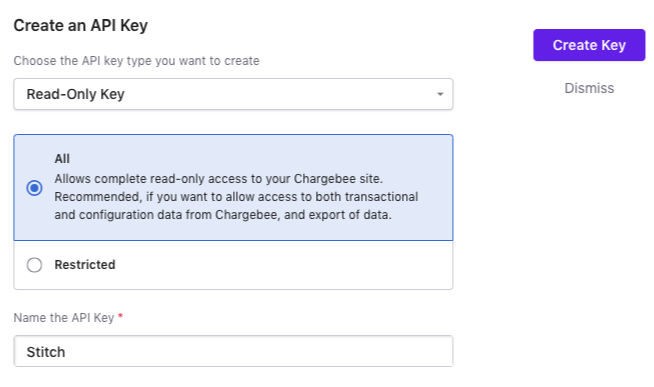The height and width of the screenshot is (387, 654).
Task: Click the Name the API Key label
Action: (64, 318)
